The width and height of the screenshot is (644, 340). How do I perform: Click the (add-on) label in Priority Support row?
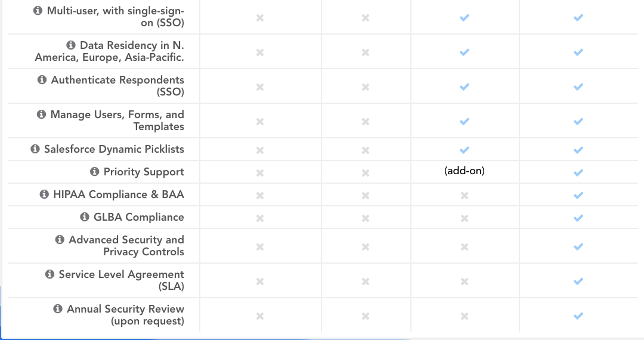(465, 171)
